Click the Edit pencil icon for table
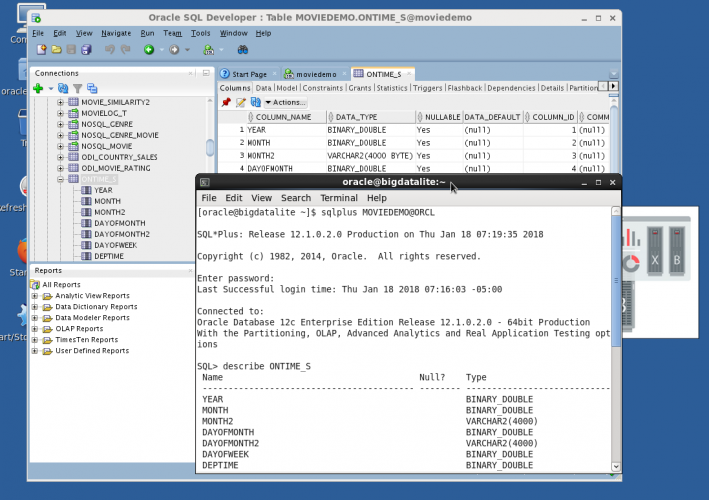Image resolution: width=709 pixels, height=500 pixels. tap(241, 103)
